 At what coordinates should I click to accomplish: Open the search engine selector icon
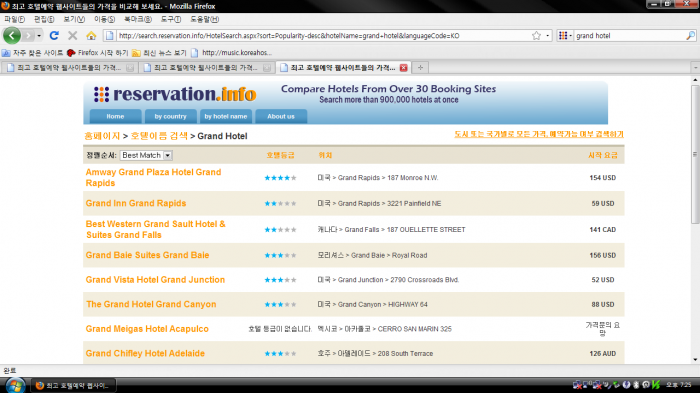click(x=563, y=35)
